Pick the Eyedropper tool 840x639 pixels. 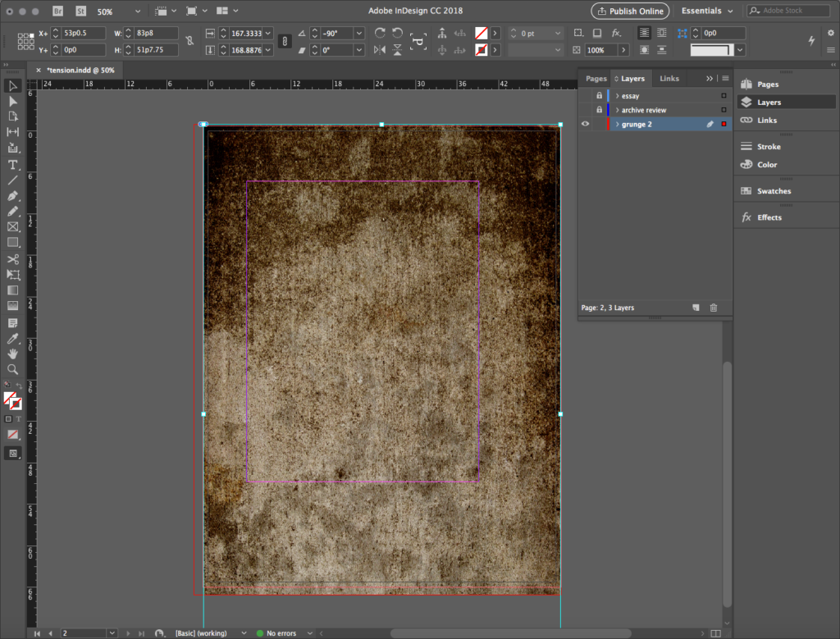point(13,338)
